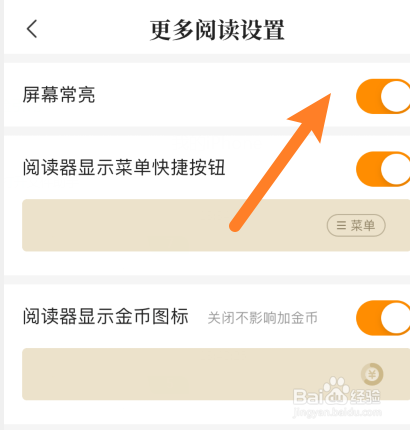Click the beige coin icon preview panel
The image size is (410, 430).
216,374
